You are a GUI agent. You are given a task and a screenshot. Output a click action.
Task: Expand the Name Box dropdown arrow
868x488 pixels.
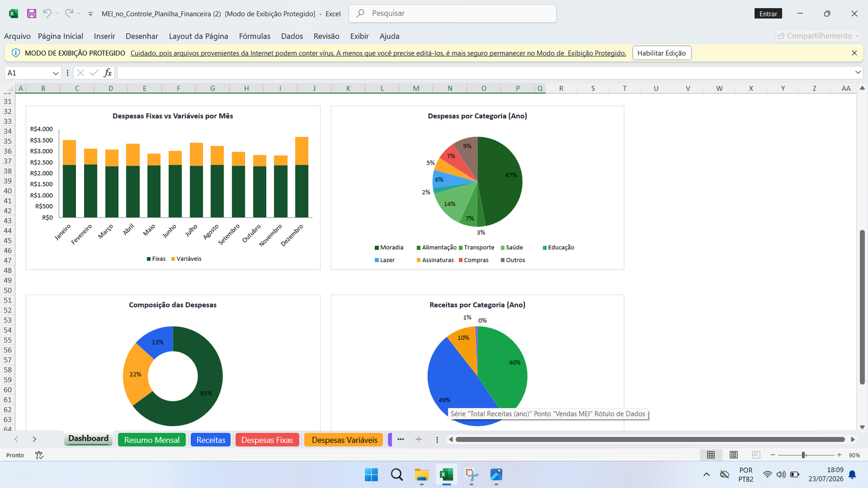[x=55, y=73]
